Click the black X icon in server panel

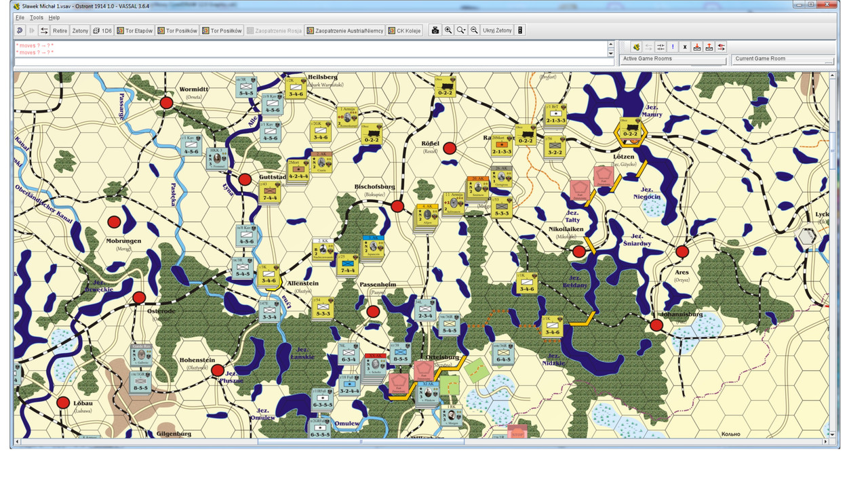click(685, 47)
